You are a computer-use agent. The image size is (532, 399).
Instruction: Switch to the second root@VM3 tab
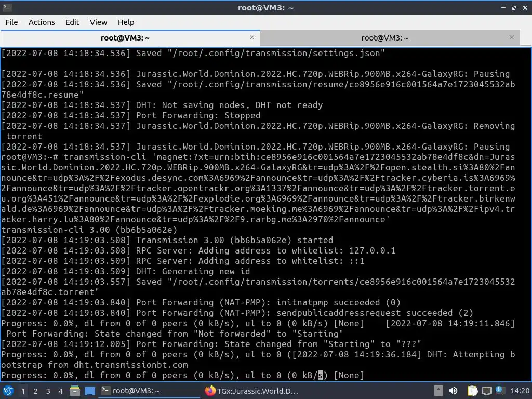(x=385, y=37)
